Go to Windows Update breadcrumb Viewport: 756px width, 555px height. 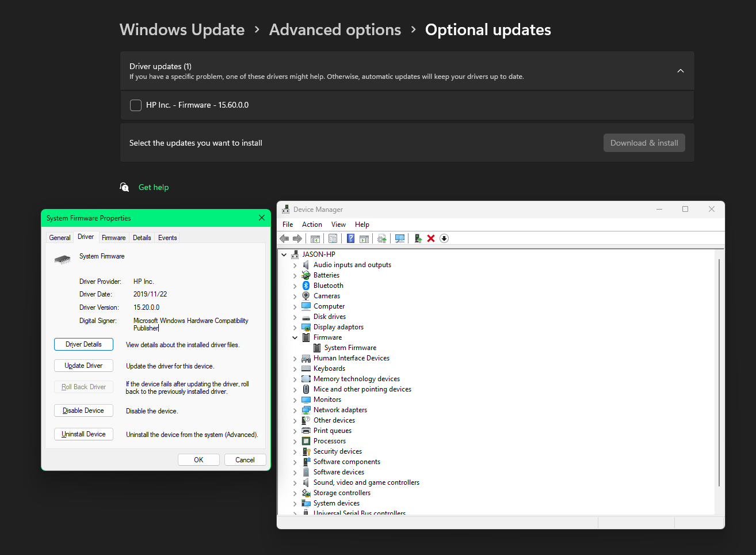[x=182, y=30]
